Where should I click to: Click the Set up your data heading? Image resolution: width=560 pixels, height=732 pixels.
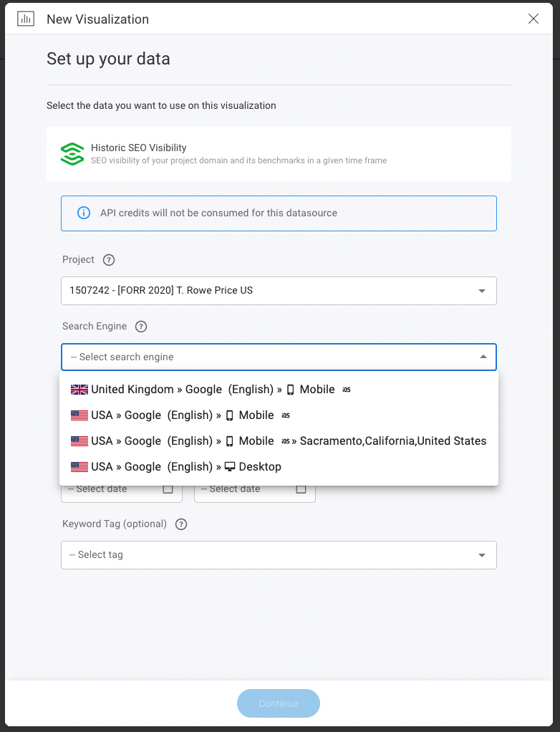(x=108, y=59)
